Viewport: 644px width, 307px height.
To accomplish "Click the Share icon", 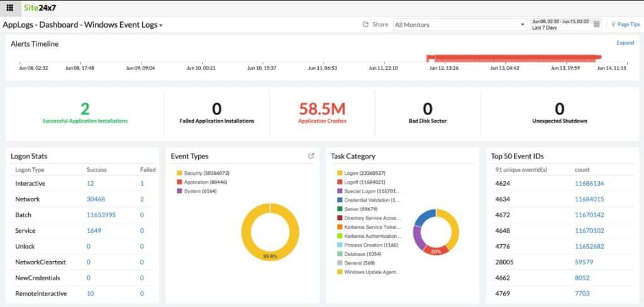I will pyautogui.click(x=365, y=25).
